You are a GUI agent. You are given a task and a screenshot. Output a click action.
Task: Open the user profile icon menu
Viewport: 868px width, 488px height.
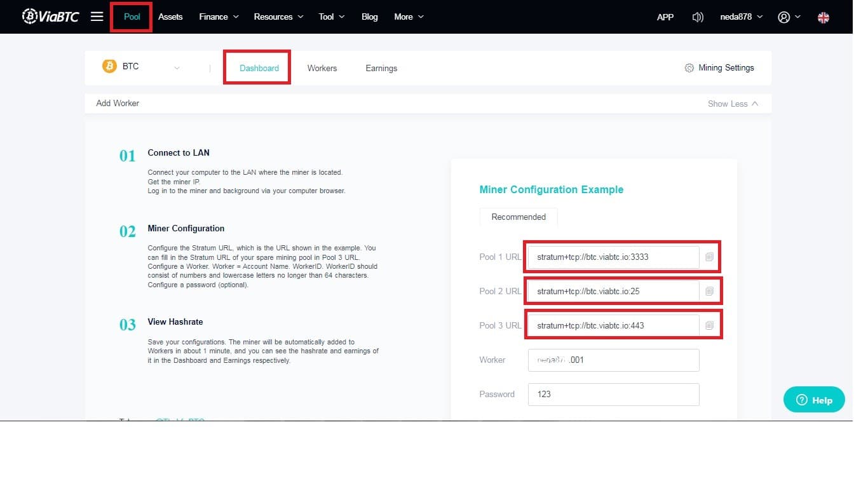[789, 17]
